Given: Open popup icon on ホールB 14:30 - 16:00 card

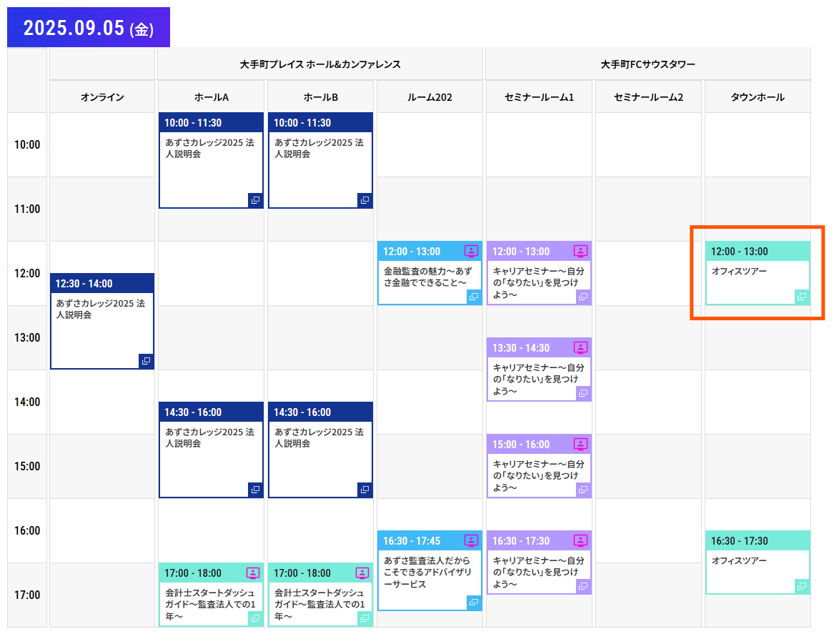Looking at the screenshot, I should click(x=365, y=490).
